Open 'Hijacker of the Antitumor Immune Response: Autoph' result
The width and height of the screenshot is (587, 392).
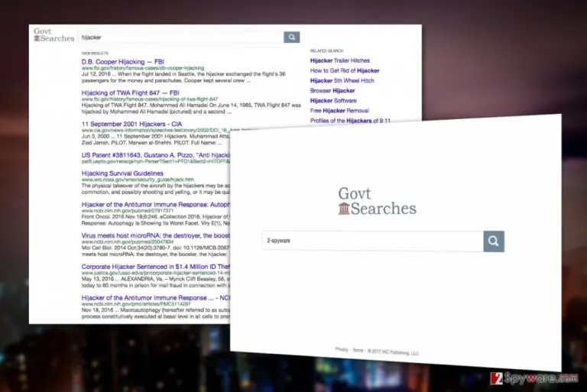point(156,205)
